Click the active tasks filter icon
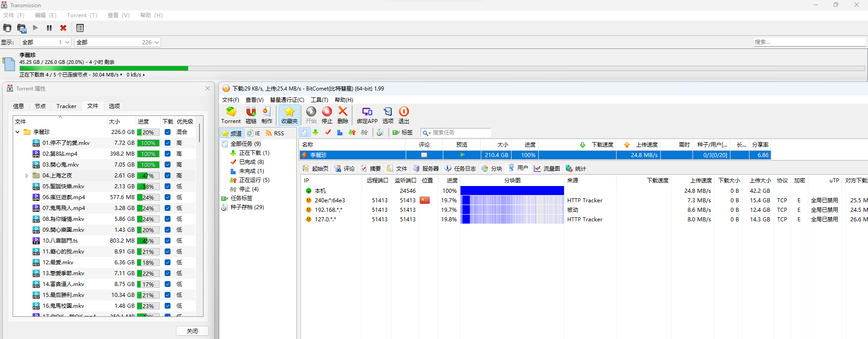Image resolution: width=868 pixels, height=339 pixels. coord(352,133)
